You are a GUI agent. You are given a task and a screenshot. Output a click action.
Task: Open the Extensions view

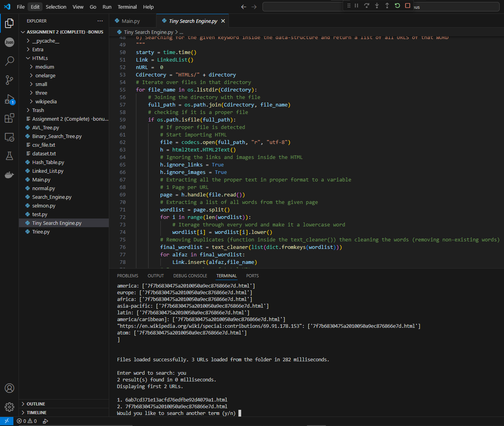pos(9,118)
